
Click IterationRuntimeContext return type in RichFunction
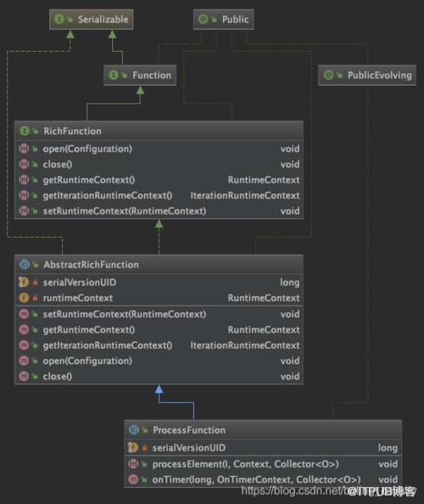pos(245,195)
